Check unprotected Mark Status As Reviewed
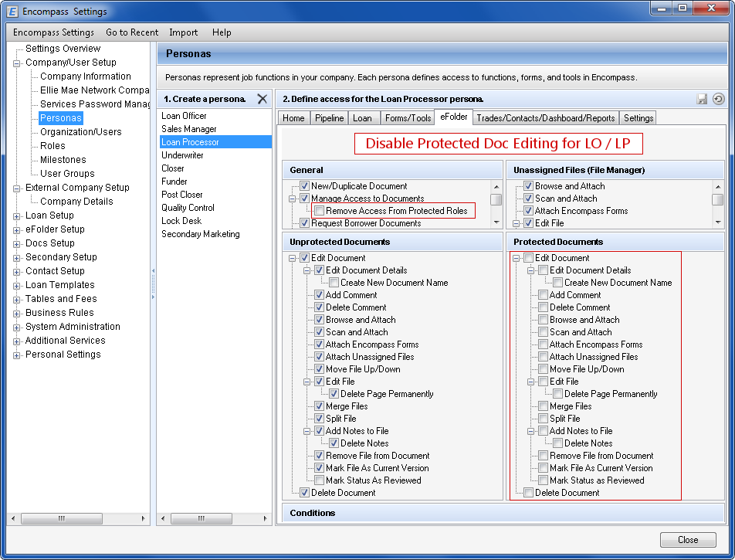735x560 pixels. pos(319,480)
